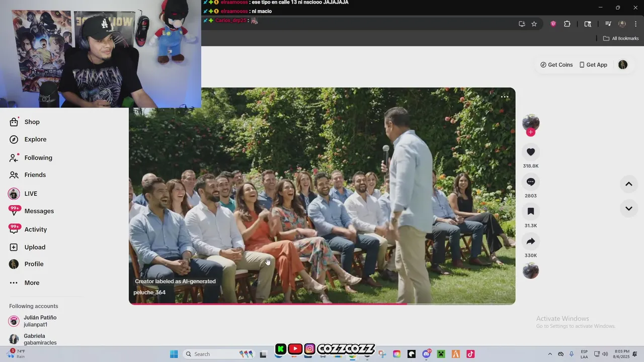
Task: Open the volume speaker tray icon
Action: pyautogui.click(x=605, y=354)
